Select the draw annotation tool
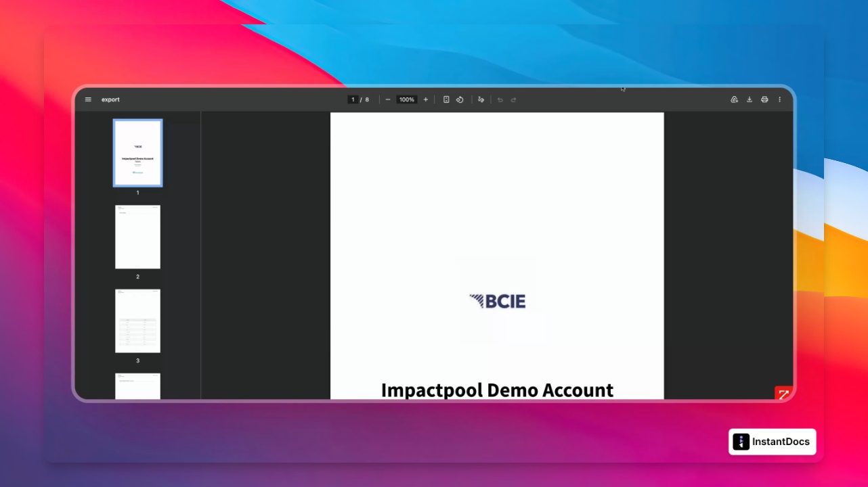The width and height of the screenshot is (868, 487). [481, 99]
